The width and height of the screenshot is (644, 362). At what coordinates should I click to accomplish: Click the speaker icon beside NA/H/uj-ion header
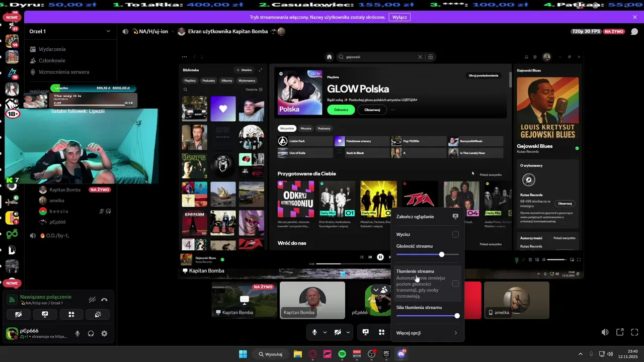click(x=125, y=31)
